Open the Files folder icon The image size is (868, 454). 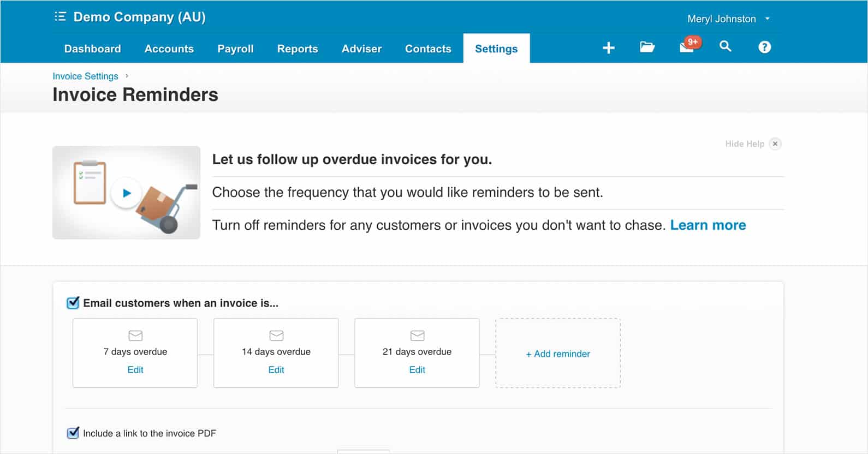(x=647, y=47)
